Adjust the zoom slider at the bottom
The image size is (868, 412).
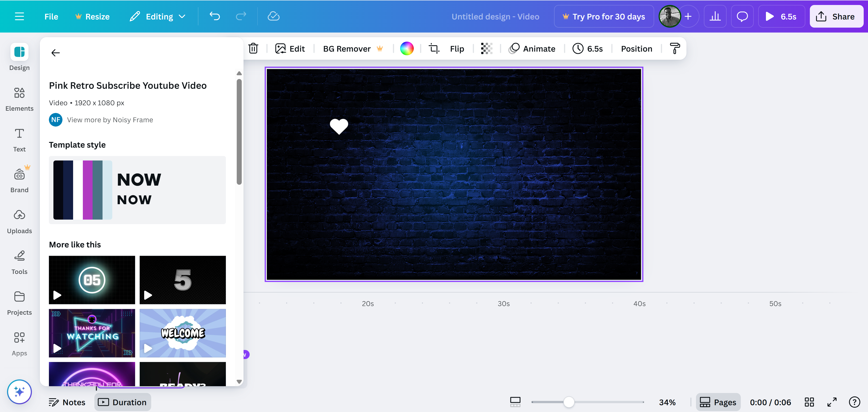[x=569, y=402]
